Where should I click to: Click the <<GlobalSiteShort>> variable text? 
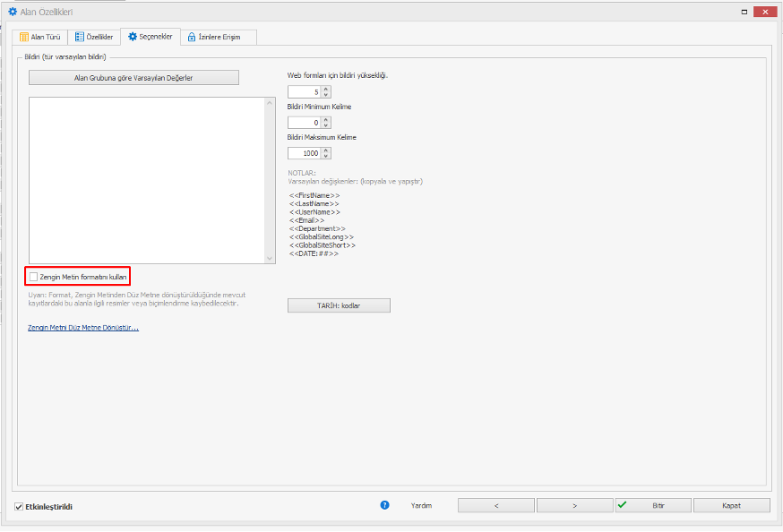[323, 245]
